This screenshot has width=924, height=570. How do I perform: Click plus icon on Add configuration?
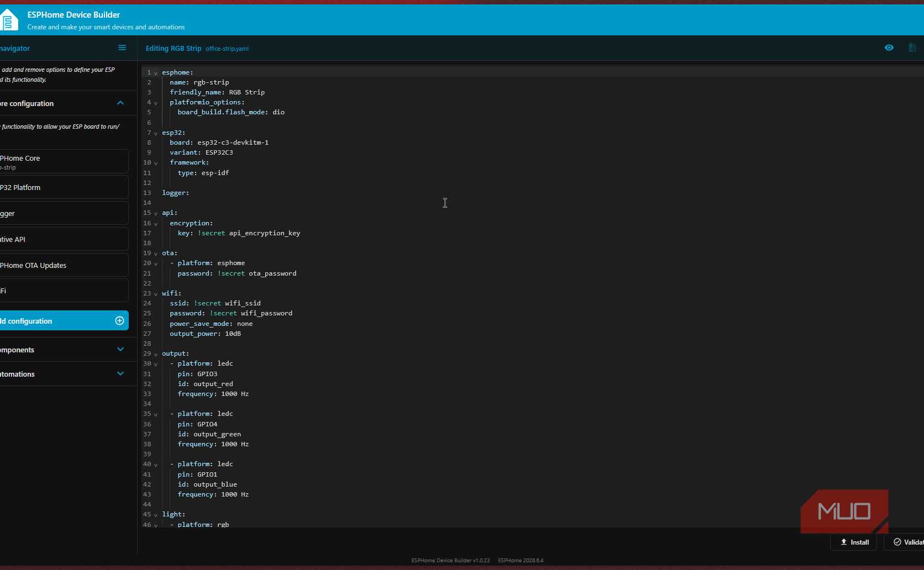coord(119,321)
